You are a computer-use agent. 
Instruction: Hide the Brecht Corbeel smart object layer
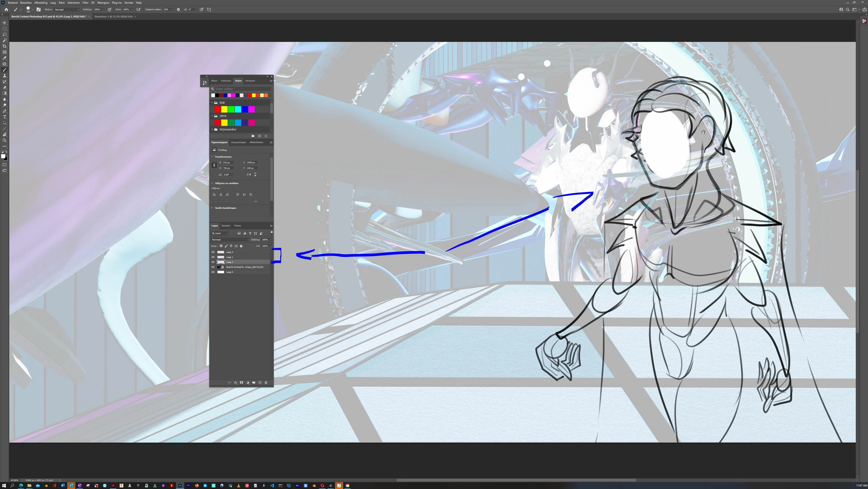[x=213, y=267]
